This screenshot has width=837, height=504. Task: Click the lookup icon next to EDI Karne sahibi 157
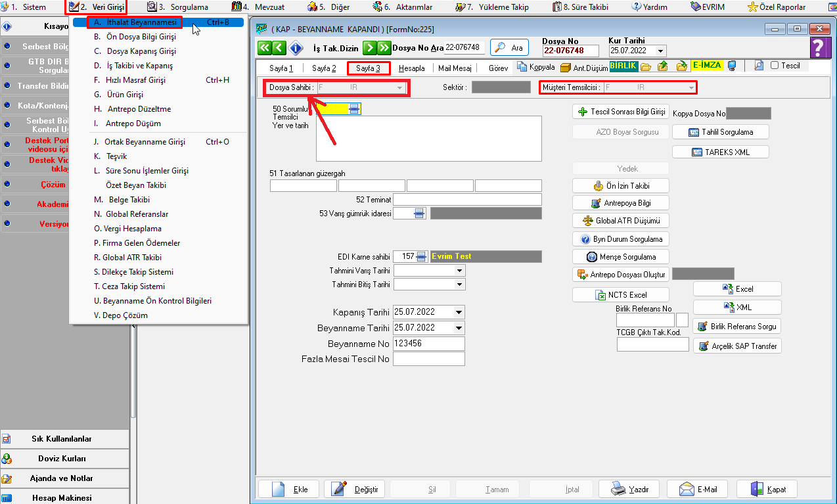pyautogui.click(x=422, y=256)
